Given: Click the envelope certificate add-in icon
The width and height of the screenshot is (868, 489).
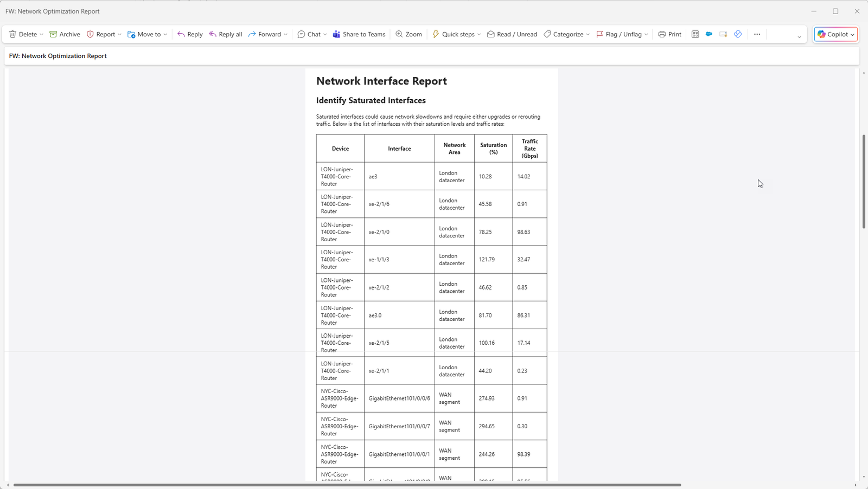Looking at the screenshot, I should [x=723, y=34].
